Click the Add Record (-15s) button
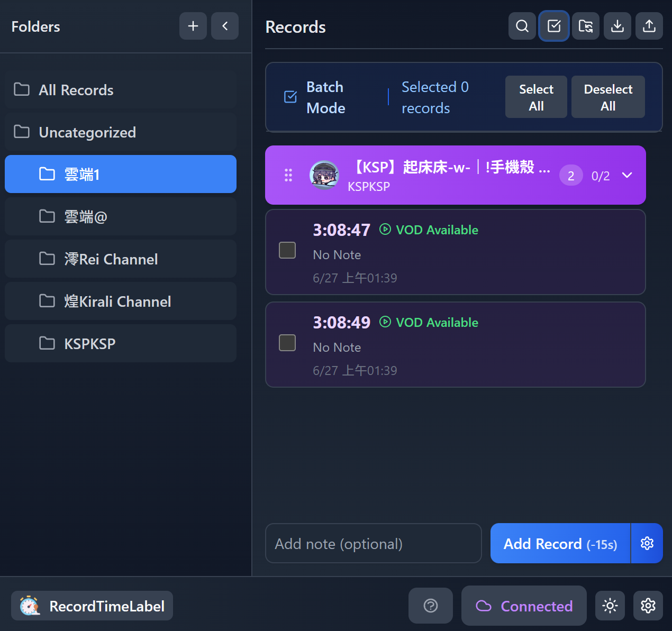This screenshot has width=672, height=631. 560,543
